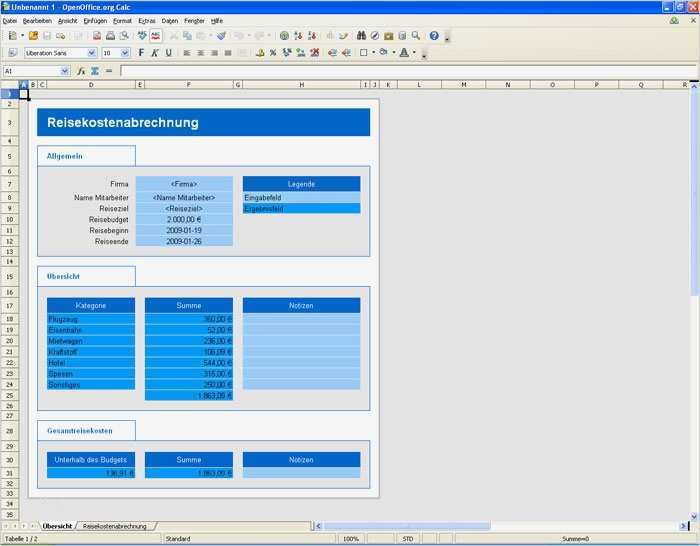Open the Extras menu
Viewport: 700px width, 546px height.
[147, 20]
